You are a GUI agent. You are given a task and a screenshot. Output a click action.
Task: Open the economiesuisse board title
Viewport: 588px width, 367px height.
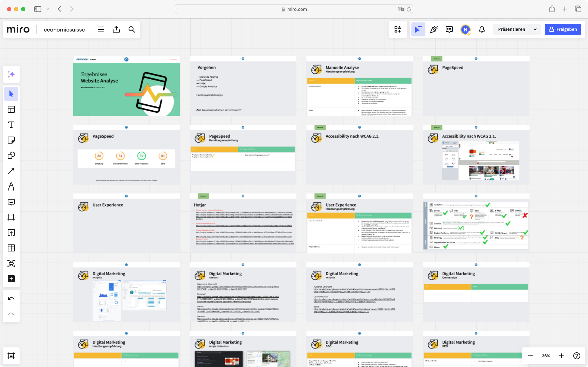pyautogui.click(x=64, y=30)
